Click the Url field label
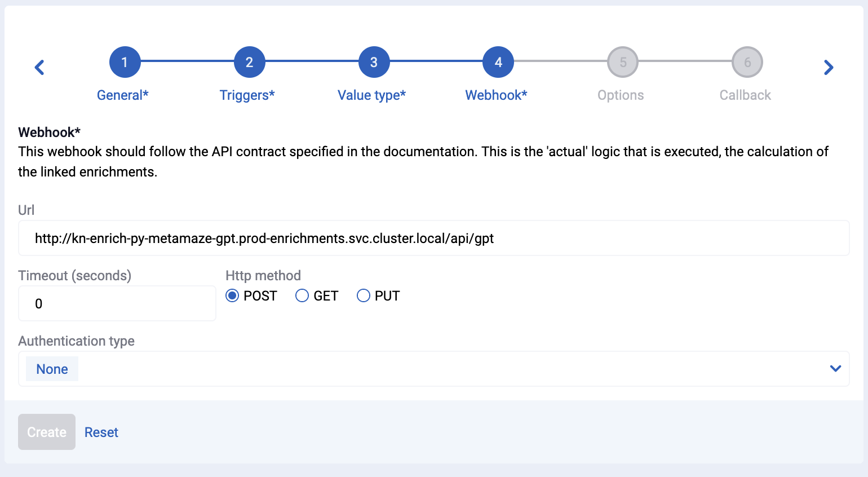Viewport: 868px width, 477px height. coord(26,210)
